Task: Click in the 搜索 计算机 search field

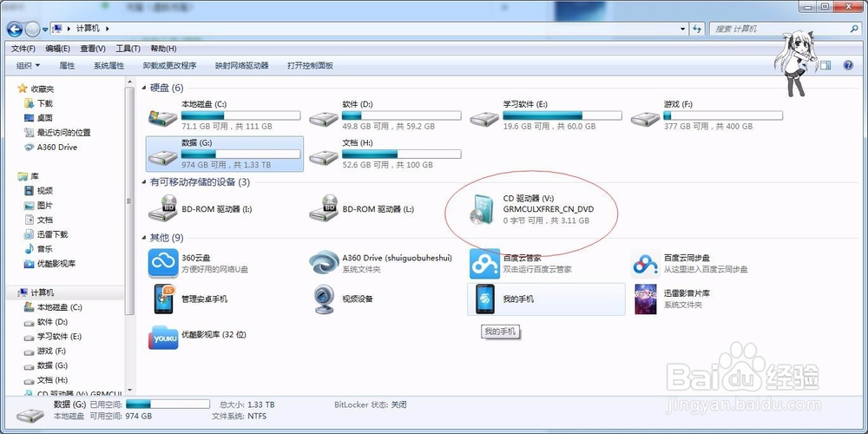Action: pos(780,29)
